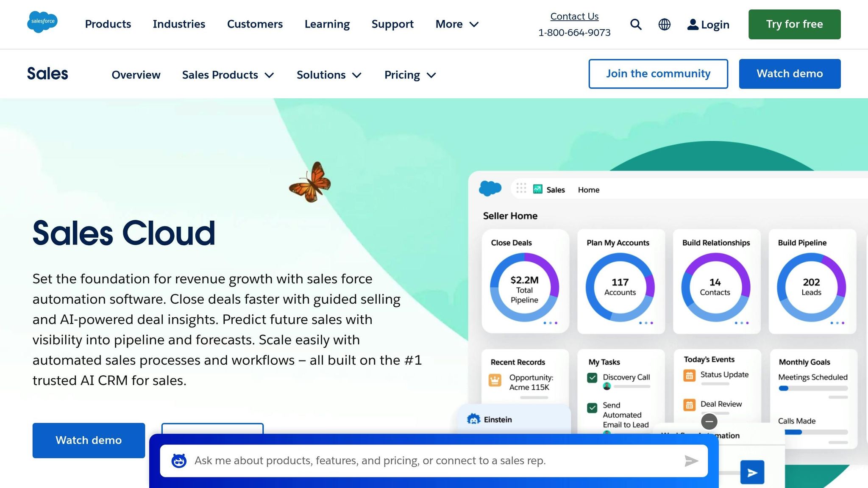Click the 1-800-664-9073 phone number
Screen dimensions: 868x488
pyautogui.click(x=574, y=33)
